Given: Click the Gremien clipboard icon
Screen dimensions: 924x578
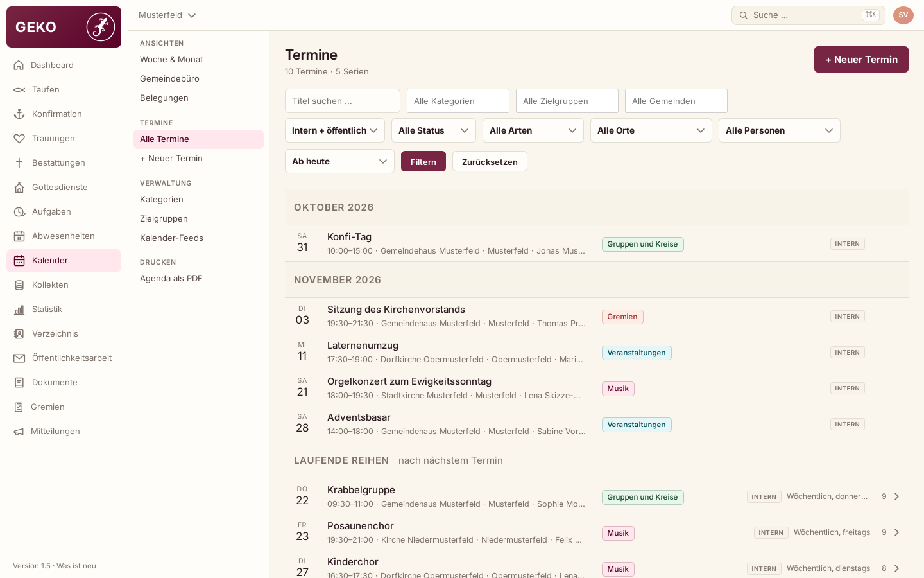Looking at the screenshot, I should tap(19, 407).
